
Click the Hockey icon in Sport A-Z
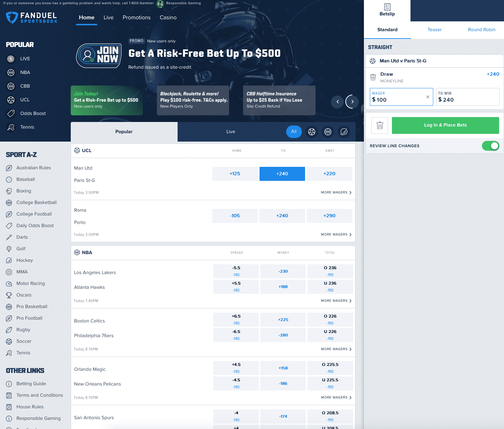9,260
